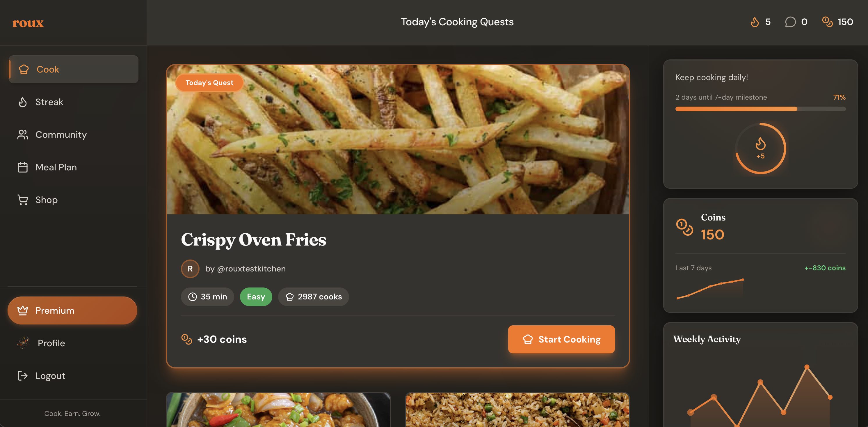Click the R avatar of rouxtestkitchen

[190, 269]
